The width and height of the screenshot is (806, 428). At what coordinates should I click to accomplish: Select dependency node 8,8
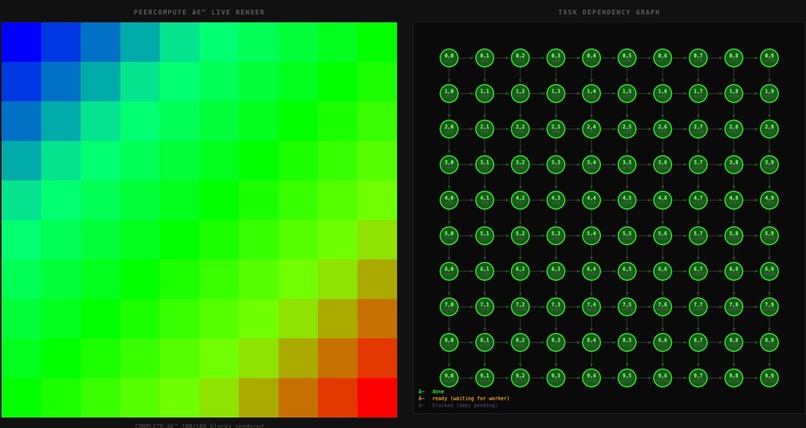point(734,342)
